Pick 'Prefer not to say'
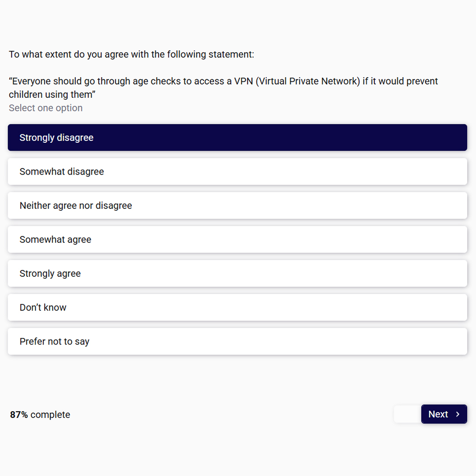 pyautogui.click(x=238, y=342)
